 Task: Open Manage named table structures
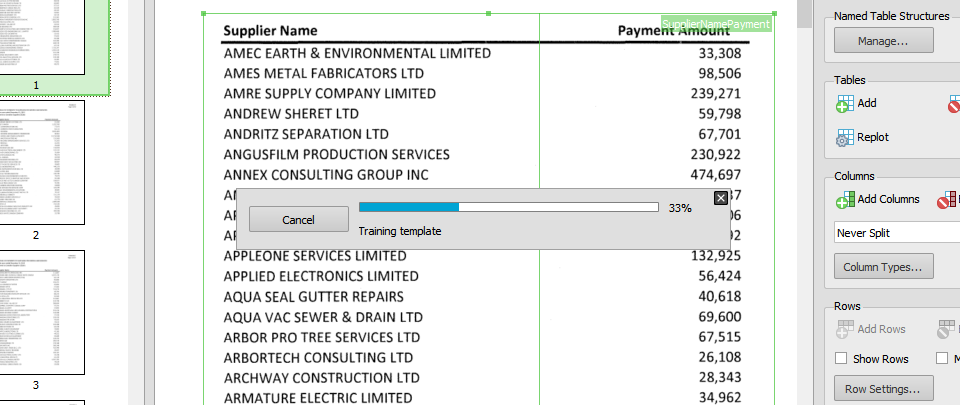coord(883,40)
